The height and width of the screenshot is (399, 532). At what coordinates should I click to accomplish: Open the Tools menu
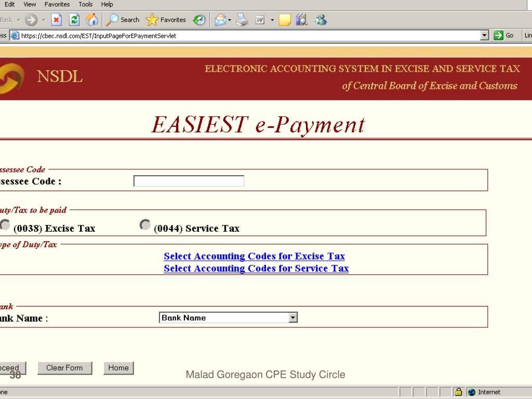pyautogui.click(x=86, y=4)
